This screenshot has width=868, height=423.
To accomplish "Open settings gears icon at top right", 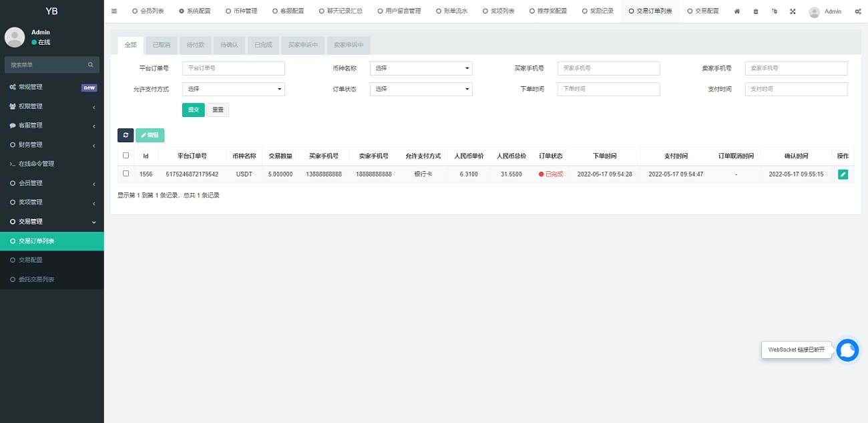I will pos(857,11).
